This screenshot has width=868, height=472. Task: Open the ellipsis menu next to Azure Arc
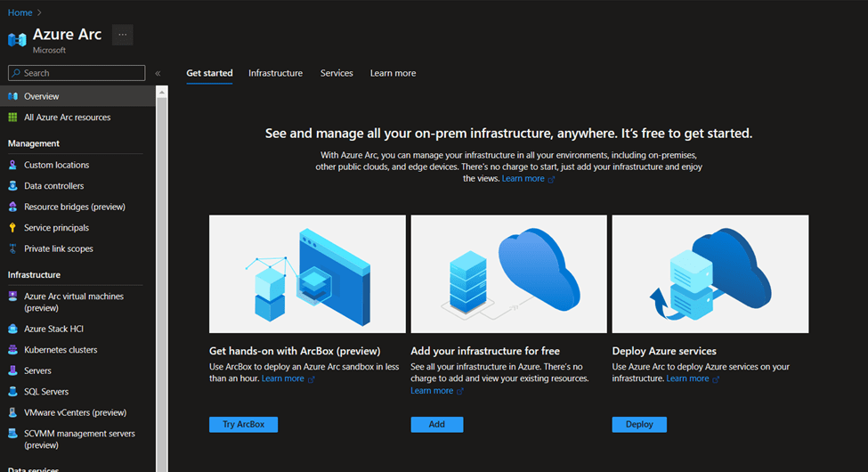pos(123,35)
